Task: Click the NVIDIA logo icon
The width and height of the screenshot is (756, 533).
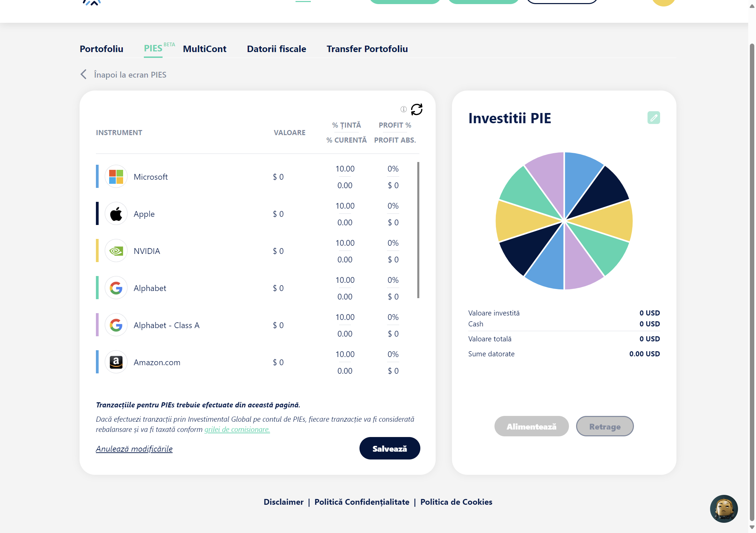Action: pyautogui.click(x=116, y=251)
